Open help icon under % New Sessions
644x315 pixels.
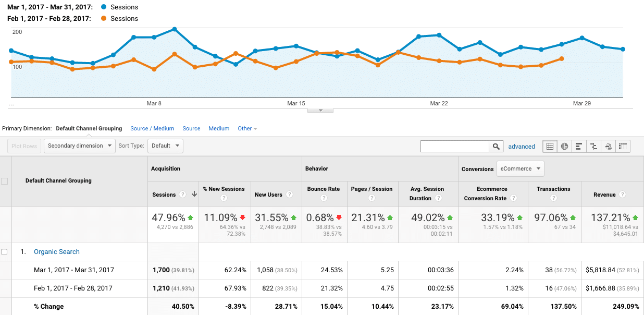tap(224, 198)
